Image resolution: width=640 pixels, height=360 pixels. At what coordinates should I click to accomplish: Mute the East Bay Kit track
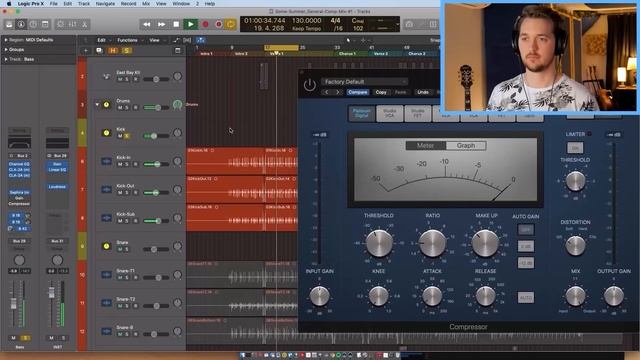tap(120, 79)
